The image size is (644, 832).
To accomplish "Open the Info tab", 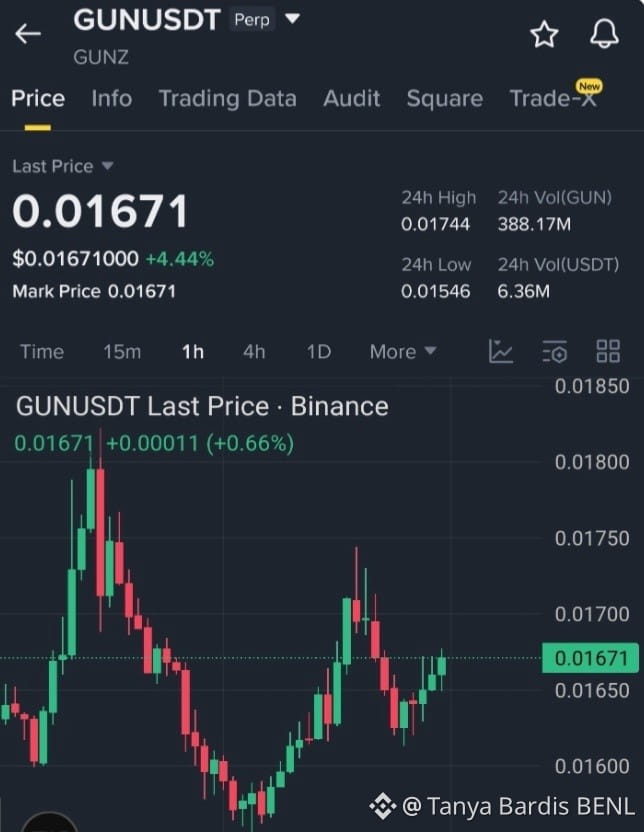I will coord(111,99).
